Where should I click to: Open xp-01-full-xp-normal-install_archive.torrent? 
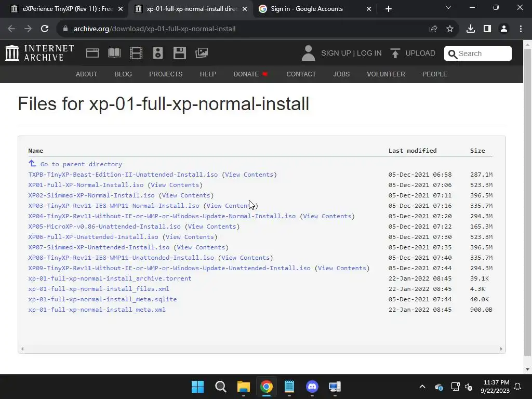point(110,278)
